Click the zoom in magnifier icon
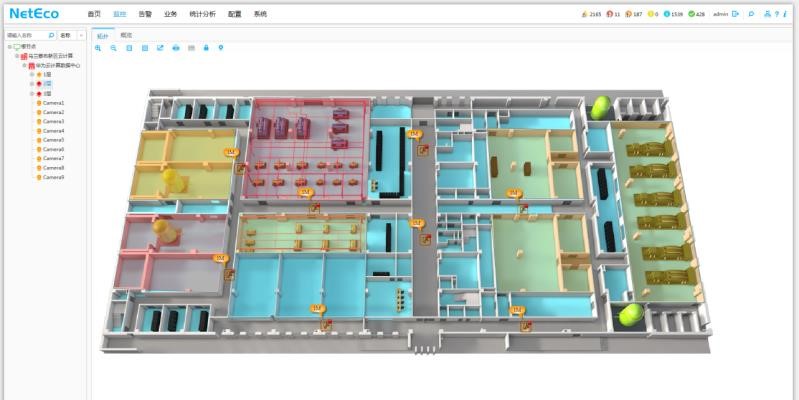Image resolution: width=799 pixels, height=400 pixels. tap(98, 48)
